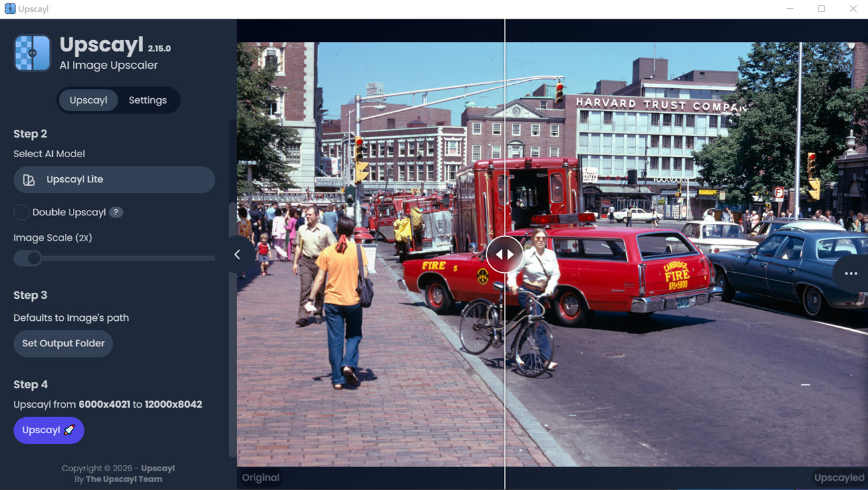Click the Upscayl logo icon
Screen dimensions: 868x490
point(32,53)
